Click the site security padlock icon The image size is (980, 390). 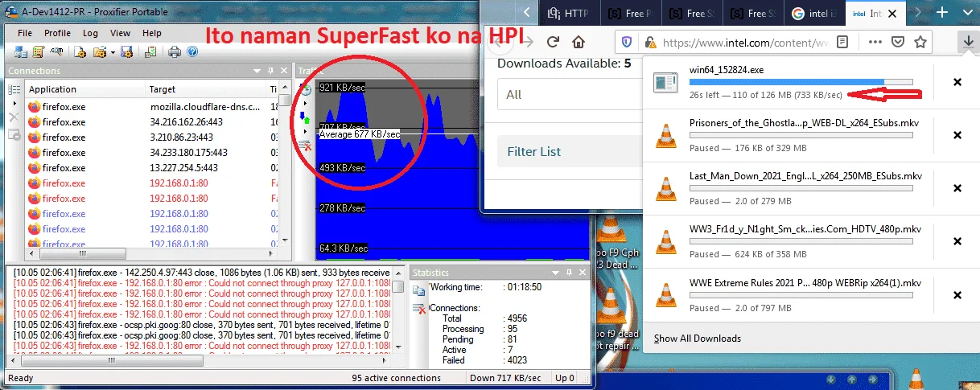[649, 42]
